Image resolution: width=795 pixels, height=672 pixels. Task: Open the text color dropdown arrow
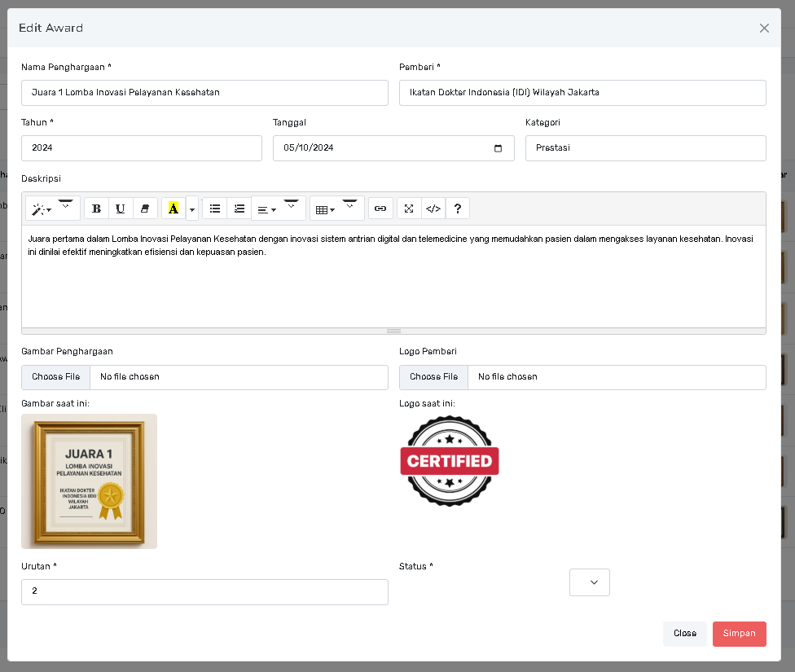coord(192,209)
